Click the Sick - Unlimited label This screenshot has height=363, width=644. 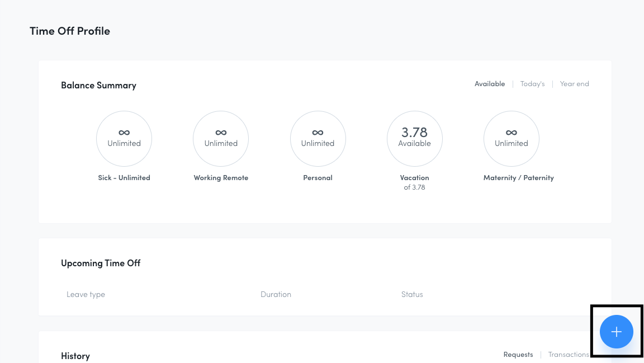tap(124, 178)
